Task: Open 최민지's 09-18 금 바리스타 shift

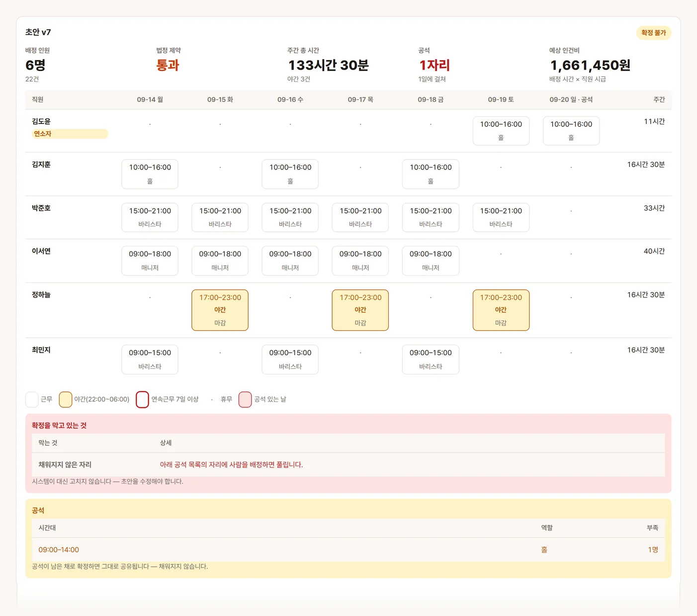Action: coord(431,359)
